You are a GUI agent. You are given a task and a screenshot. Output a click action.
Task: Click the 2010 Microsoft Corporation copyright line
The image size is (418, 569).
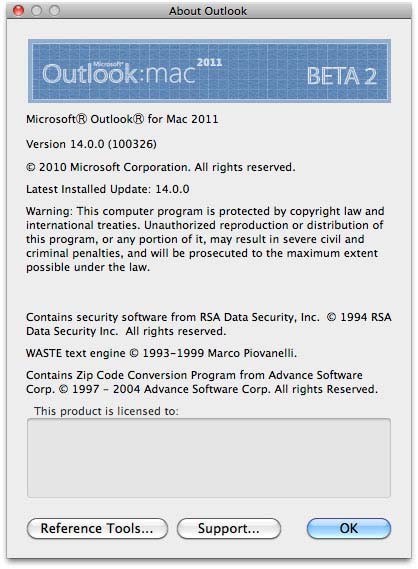click(x=161, y=167)
